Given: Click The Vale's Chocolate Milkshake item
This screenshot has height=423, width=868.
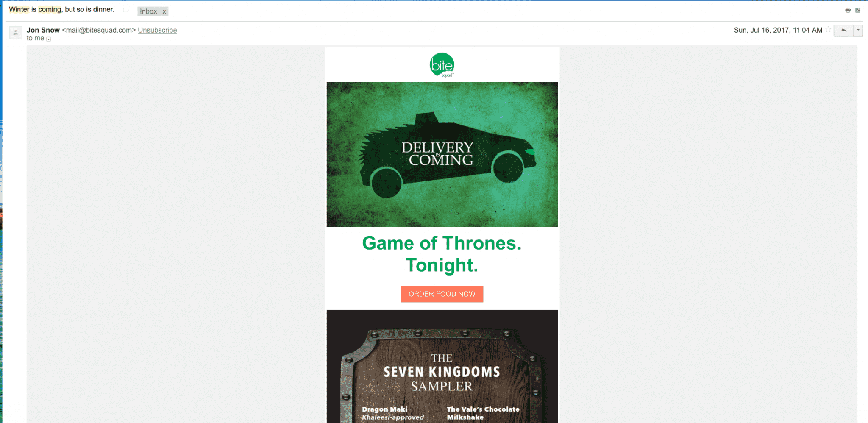Looking at the screenshot, I should click(x=483, y=413).
